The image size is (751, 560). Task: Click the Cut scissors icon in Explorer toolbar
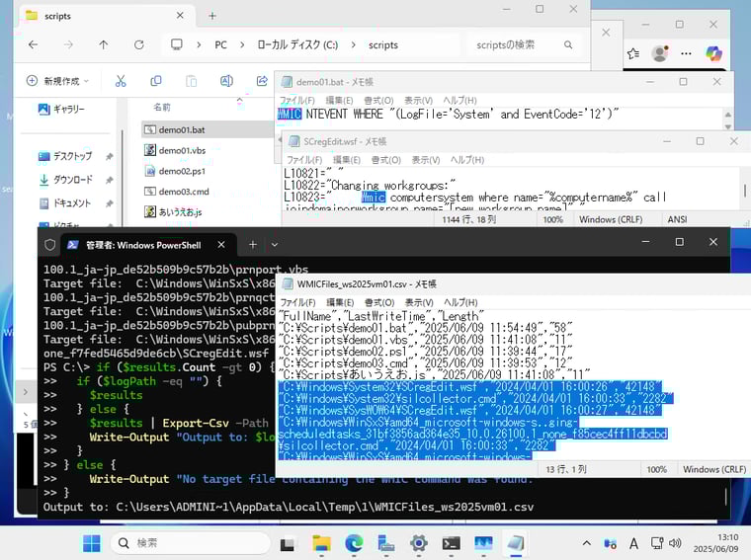point(121,81)
